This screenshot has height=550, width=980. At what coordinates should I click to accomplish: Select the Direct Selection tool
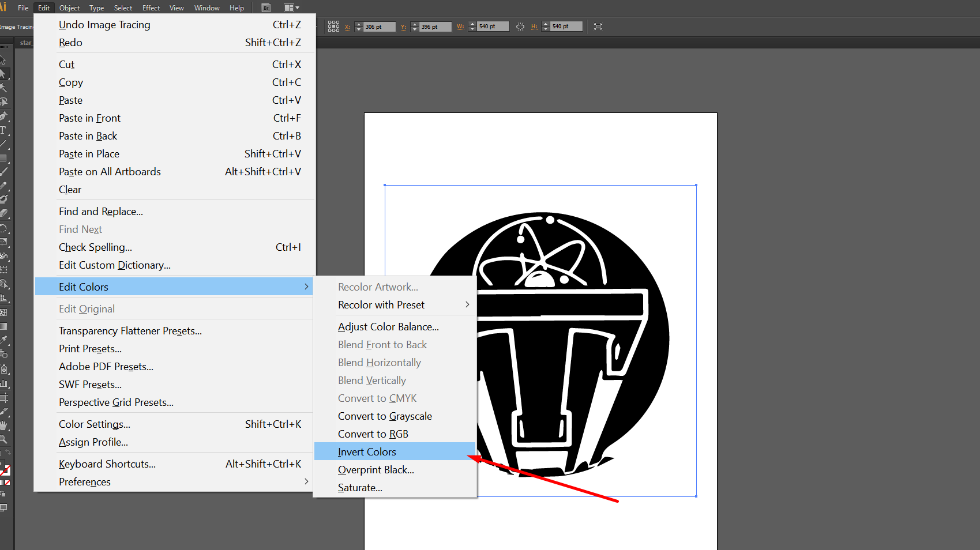[x=3, y=74]
